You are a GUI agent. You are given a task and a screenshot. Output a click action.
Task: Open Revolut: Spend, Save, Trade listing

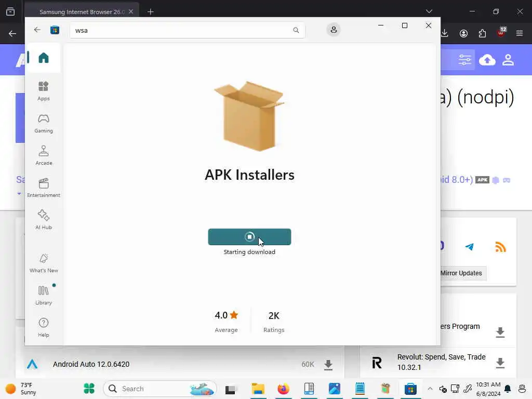(441, 362)
